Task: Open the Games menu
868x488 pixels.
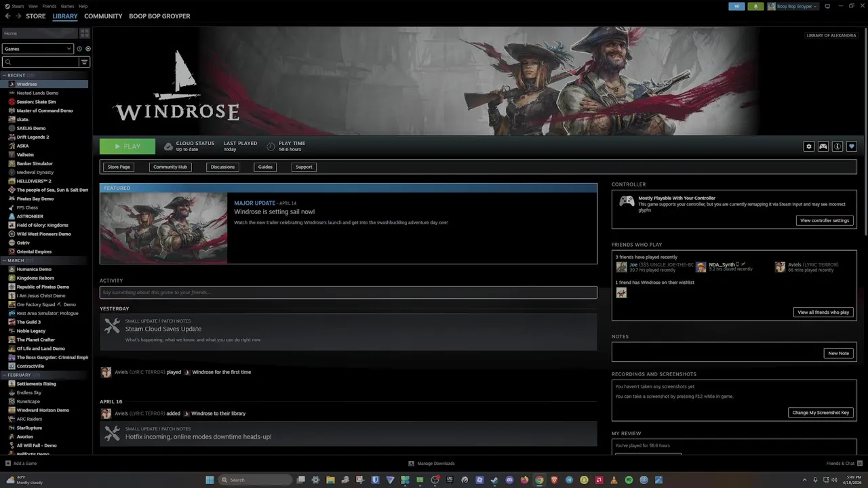Action: click(x=67, y=6)
